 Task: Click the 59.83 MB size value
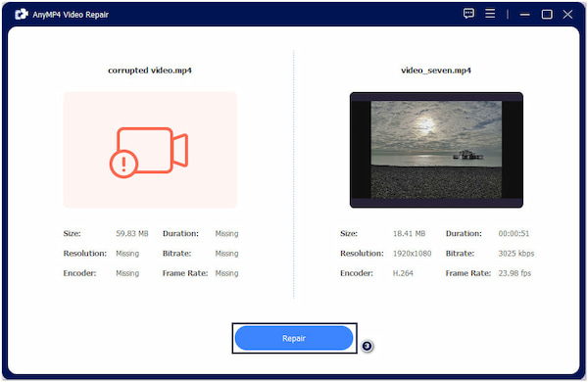pyautogui.click(x=132, y=233)
